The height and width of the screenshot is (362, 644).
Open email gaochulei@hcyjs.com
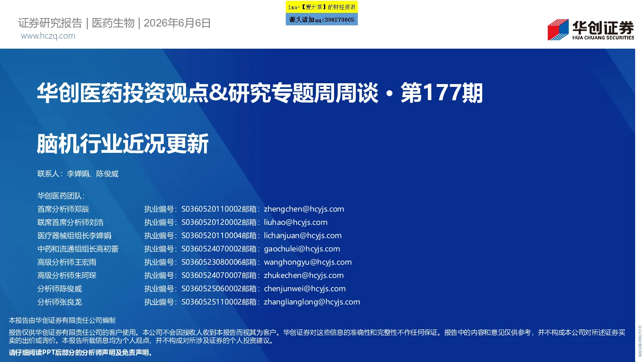pyautogui.click(x=302, y=249)
